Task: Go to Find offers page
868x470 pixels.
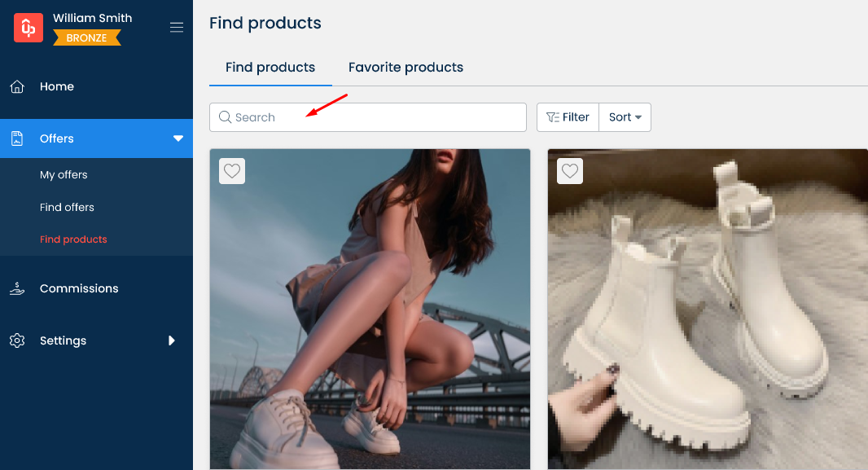Action: pos(67,207)
